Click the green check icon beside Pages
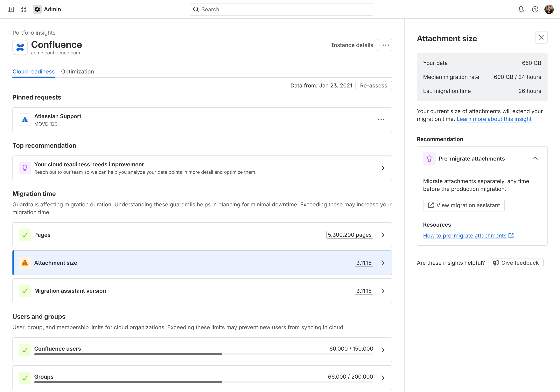Screen dimensions: 560x392 [25, 235]
